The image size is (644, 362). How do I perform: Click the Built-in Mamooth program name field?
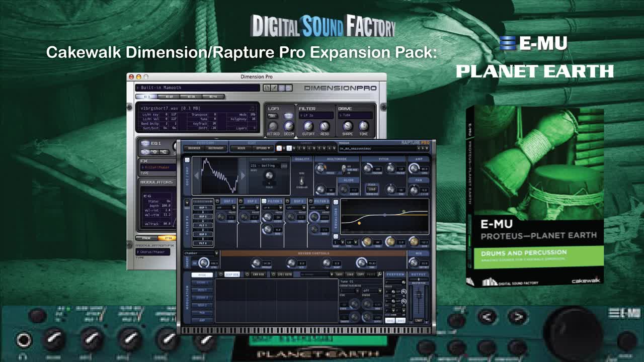197,88
